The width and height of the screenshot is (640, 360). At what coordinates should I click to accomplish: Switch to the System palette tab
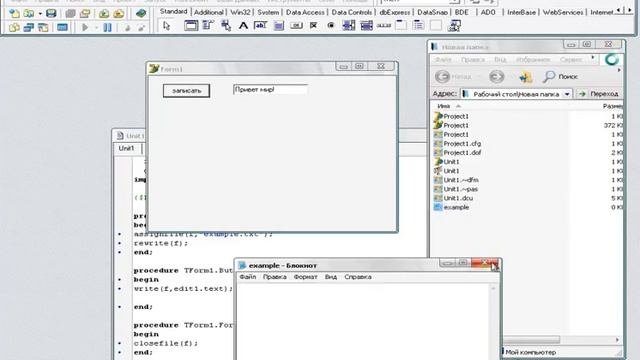click(268, 12)
